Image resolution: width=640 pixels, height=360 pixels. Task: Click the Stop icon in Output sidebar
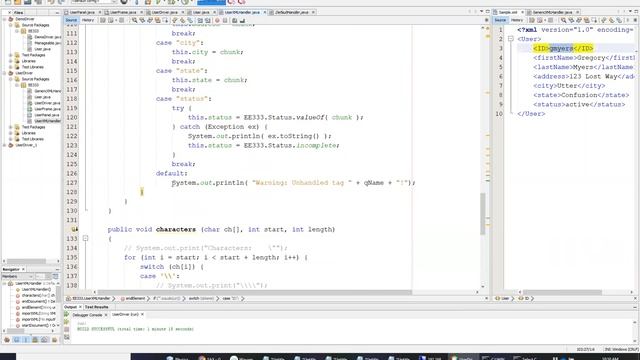point(67,329)
